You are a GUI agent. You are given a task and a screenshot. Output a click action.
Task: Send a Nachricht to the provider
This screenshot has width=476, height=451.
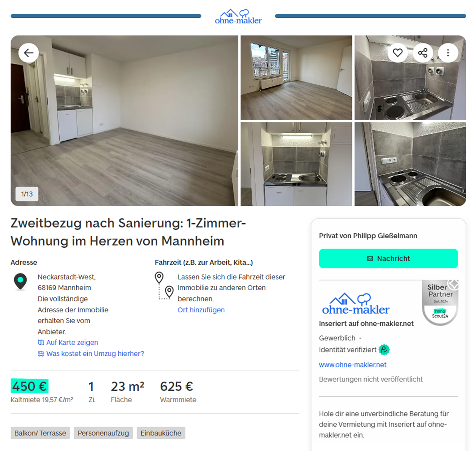(388, 258)
